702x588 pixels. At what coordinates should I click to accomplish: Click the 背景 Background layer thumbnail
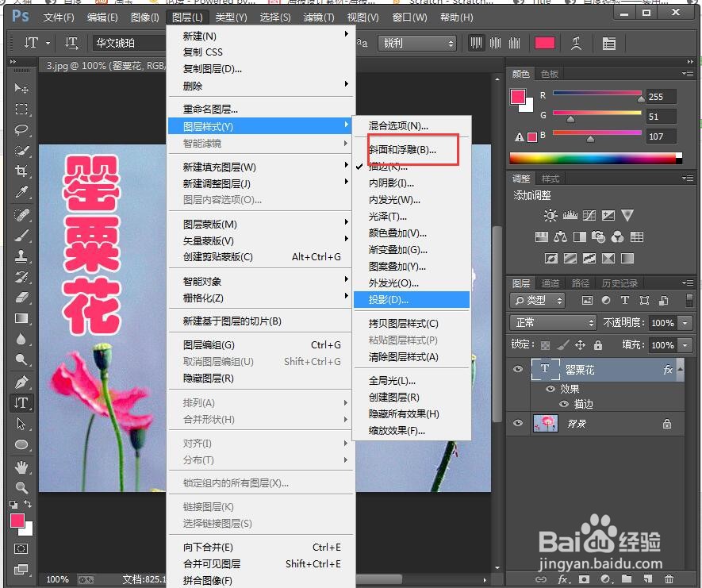pos(546,423)
